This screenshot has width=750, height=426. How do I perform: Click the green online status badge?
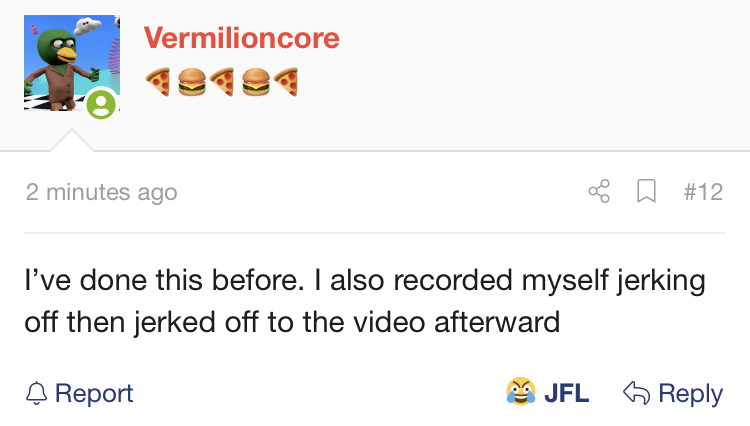(101, 104)
